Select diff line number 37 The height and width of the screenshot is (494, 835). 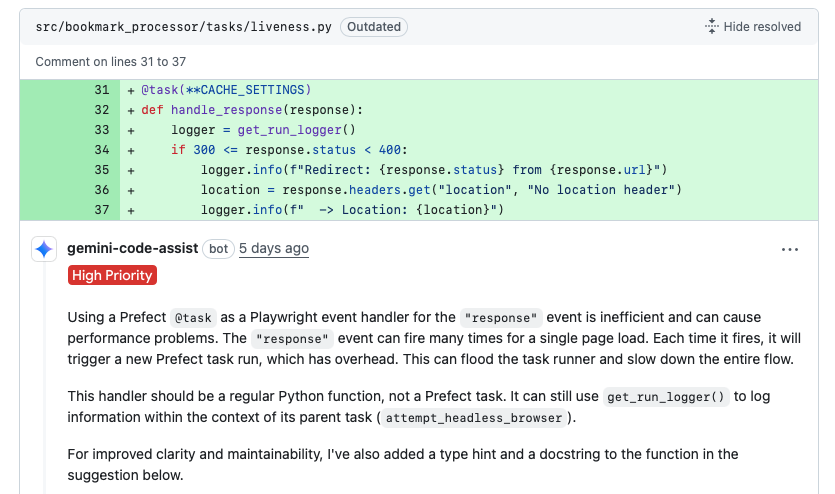coord(102,210)
